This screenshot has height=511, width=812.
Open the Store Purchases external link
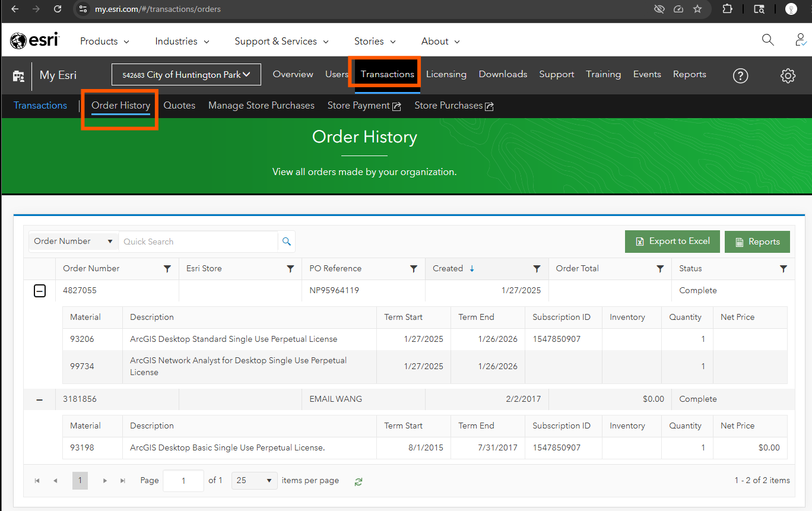(x=454, y=106)
